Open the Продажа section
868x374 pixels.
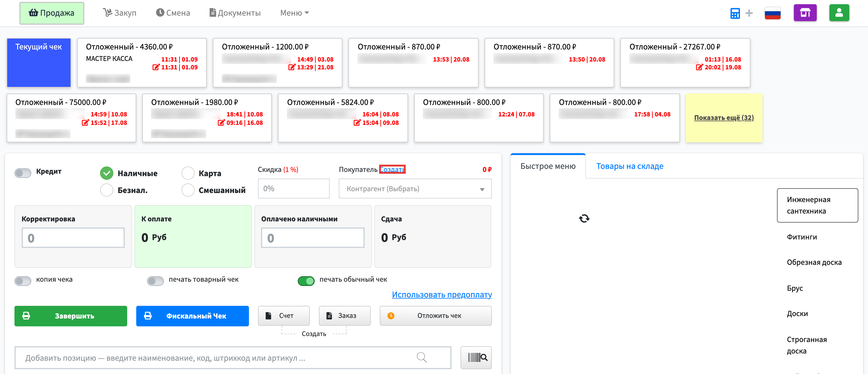pos(52,13)
